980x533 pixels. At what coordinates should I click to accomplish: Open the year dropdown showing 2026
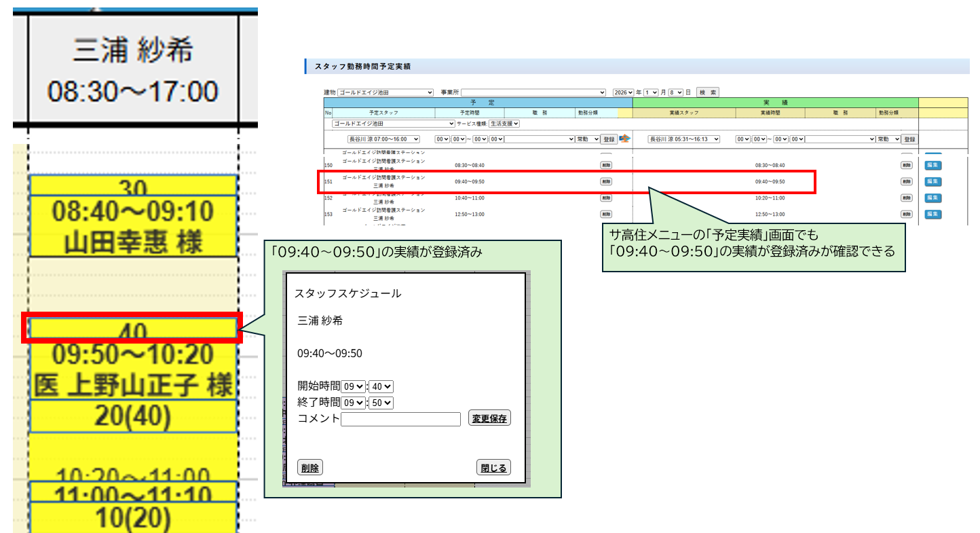622,92
